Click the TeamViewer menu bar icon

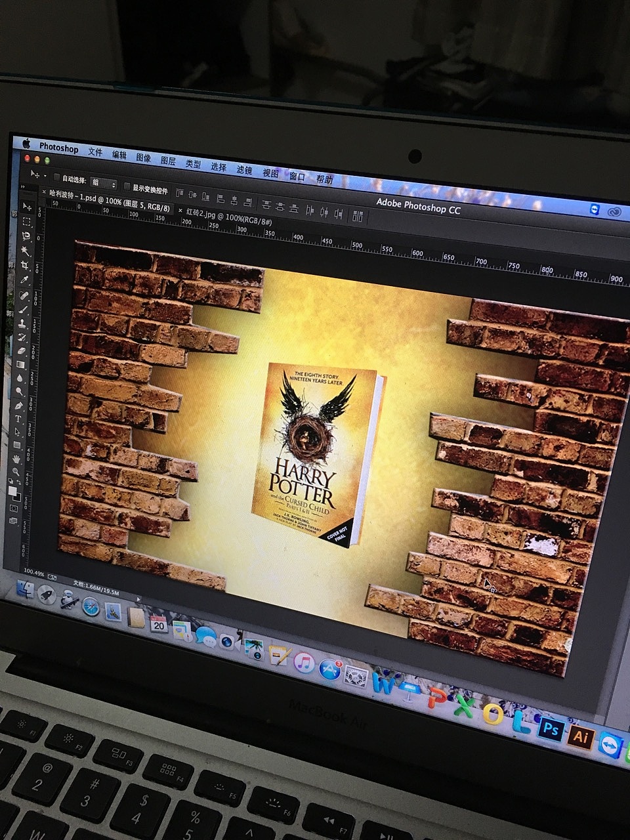(x=595, y=209)
